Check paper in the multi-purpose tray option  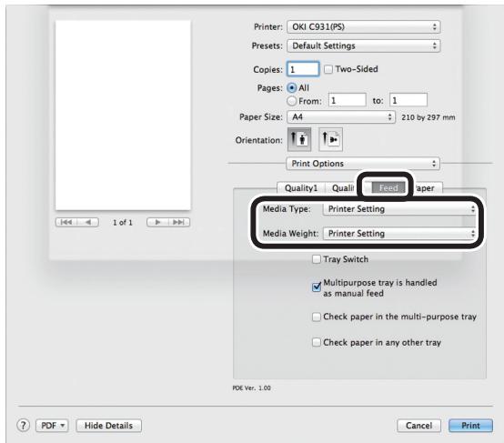point(317,317)
